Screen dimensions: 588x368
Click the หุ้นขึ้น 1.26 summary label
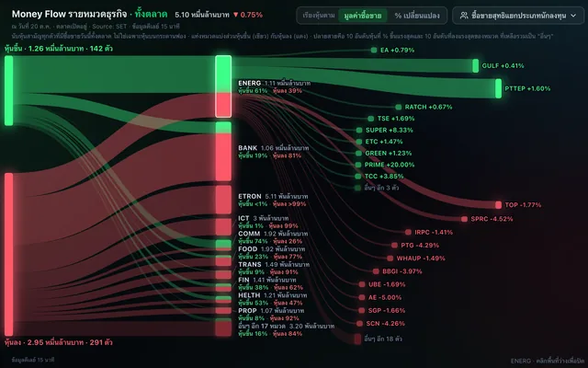coord(59,49)
